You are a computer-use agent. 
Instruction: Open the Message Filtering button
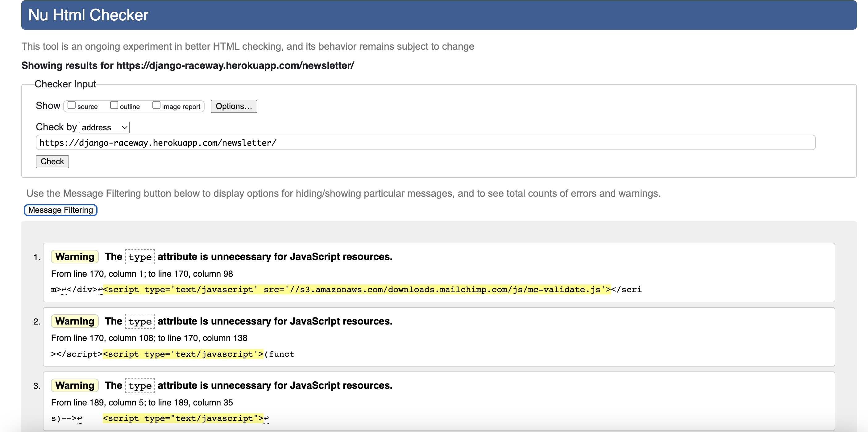pyautogui.click(x=61, y=210)
